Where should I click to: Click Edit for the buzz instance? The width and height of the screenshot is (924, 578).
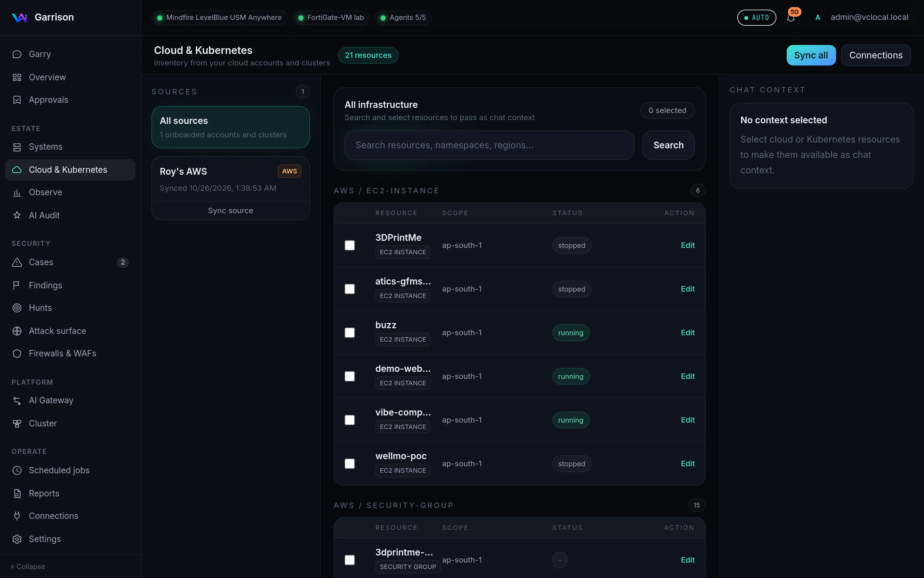point(688,333)
